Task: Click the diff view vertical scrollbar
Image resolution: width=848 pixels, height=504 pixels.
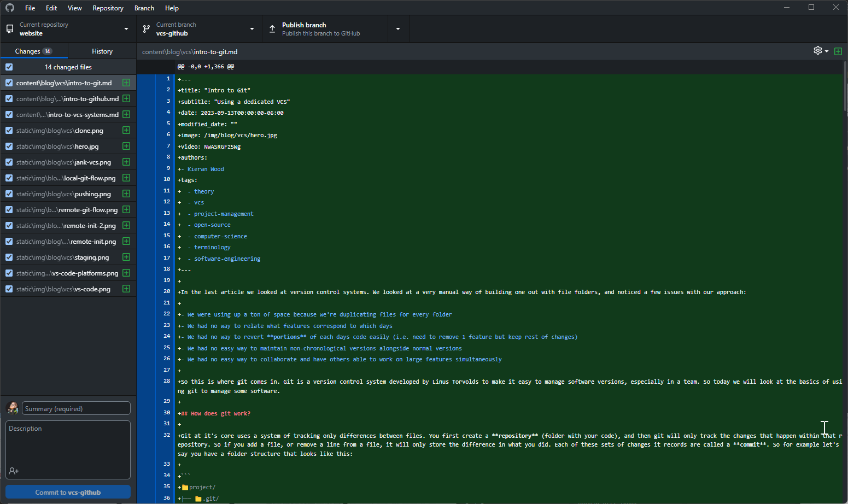Action: click(845, 87)
